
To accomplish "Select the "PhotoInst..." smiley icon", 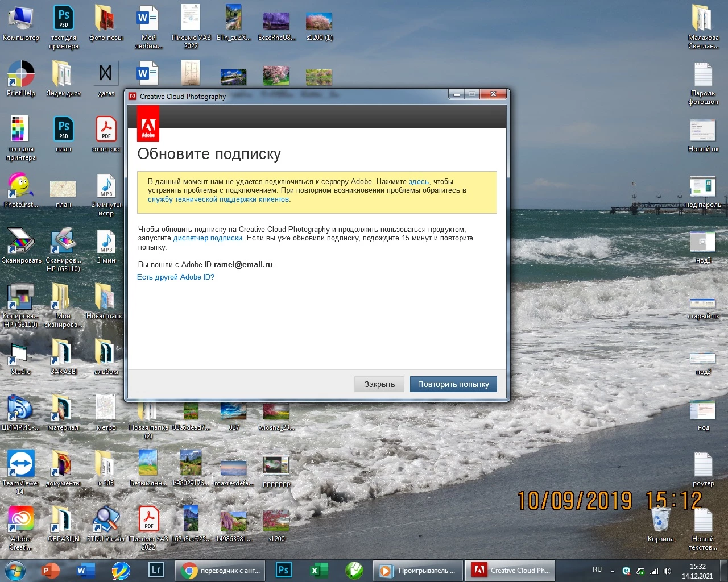I will pos(21,190).
